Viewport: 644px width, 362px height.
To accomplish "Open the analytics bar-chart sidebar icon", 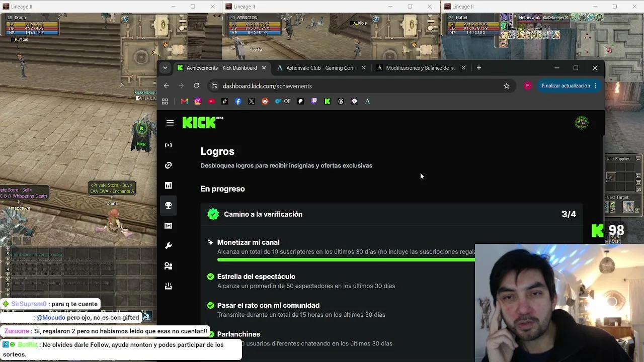I will [169, 186].
